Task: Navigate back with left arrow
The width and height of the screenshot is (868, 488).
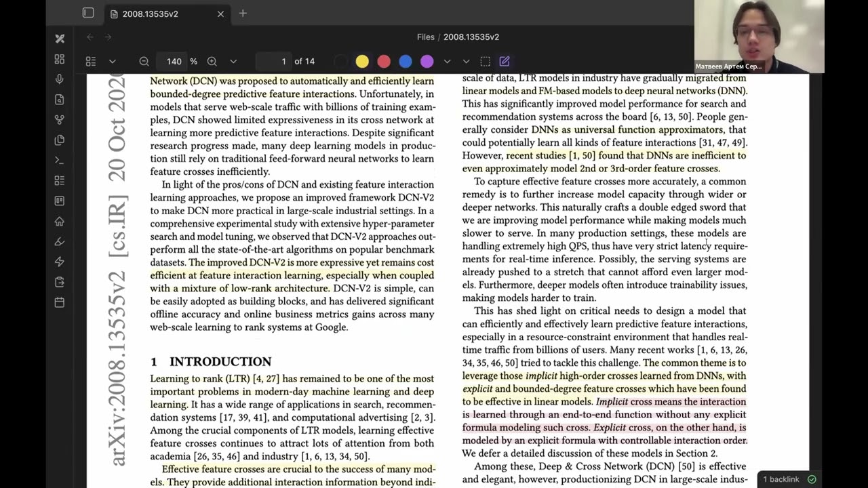Action: point(90,37)
